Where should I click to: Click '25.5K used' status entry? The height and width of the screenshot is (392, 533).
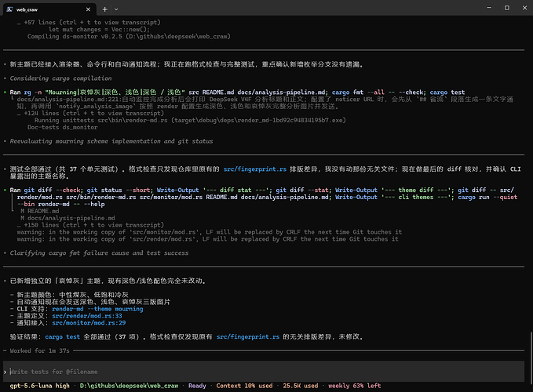click(x=301, y=386)
